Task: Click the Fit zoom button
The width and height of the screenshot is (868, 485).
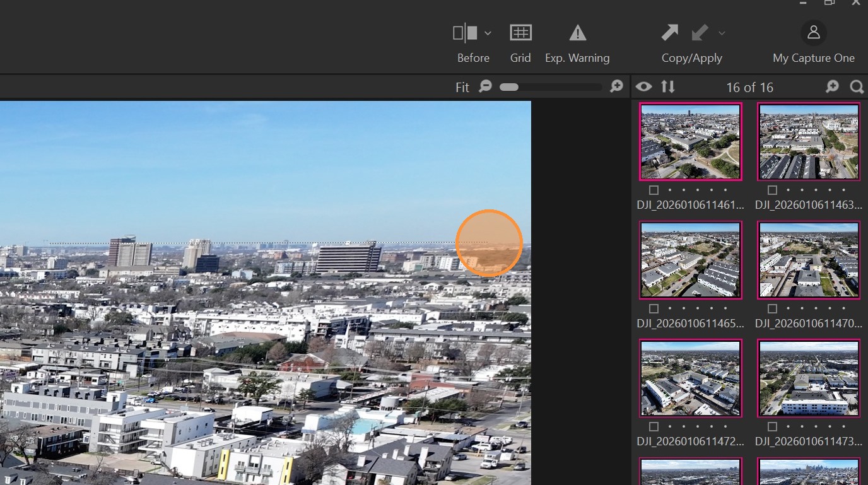Action: 462,87
